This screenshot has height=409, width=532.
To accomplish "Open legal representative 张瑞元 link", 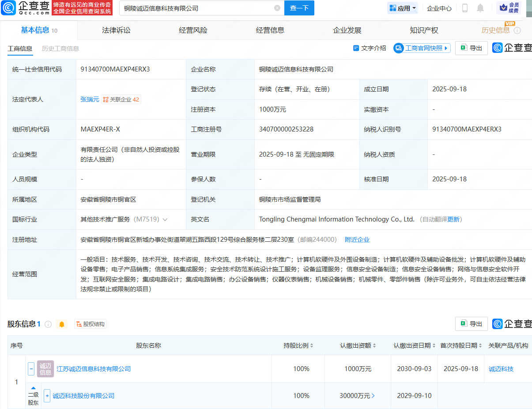I will [90, 99].
